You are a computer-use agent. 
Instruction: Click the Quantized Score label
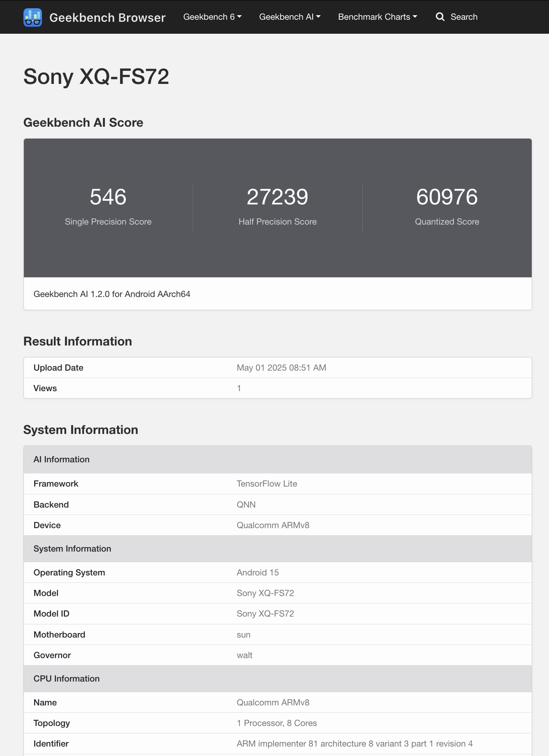pos(447,222)
